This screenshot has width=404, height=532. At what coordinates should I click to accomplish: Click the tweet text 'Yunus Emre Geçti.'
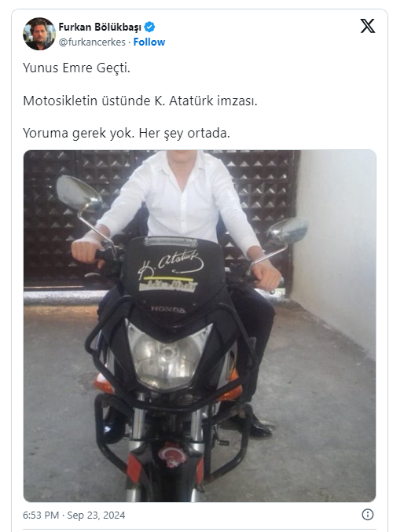click(x=77, y=68)
